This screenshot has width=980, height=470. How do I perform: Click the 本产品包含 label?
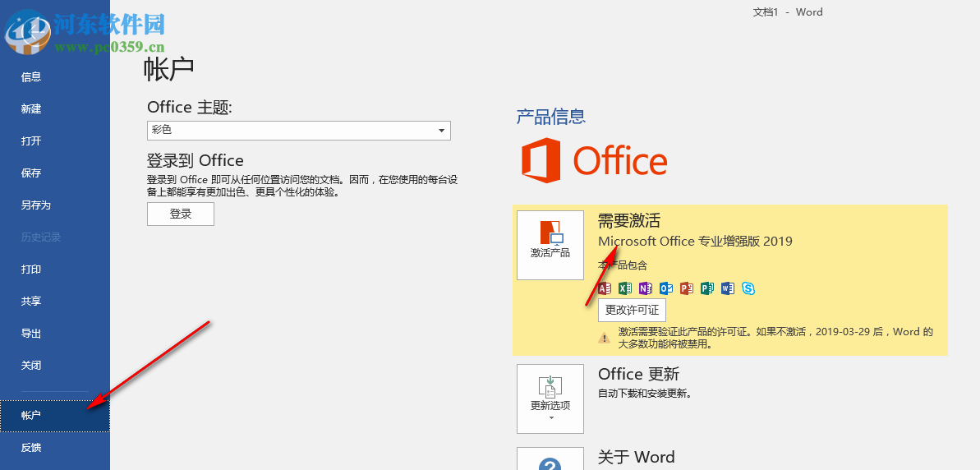coord(623,265)
